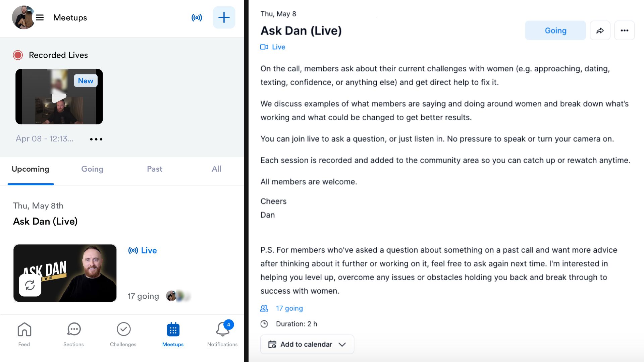Expand the Add to calendar dropdown
Viewport: 644px width, 362px height.
click(x=307, y=344)
